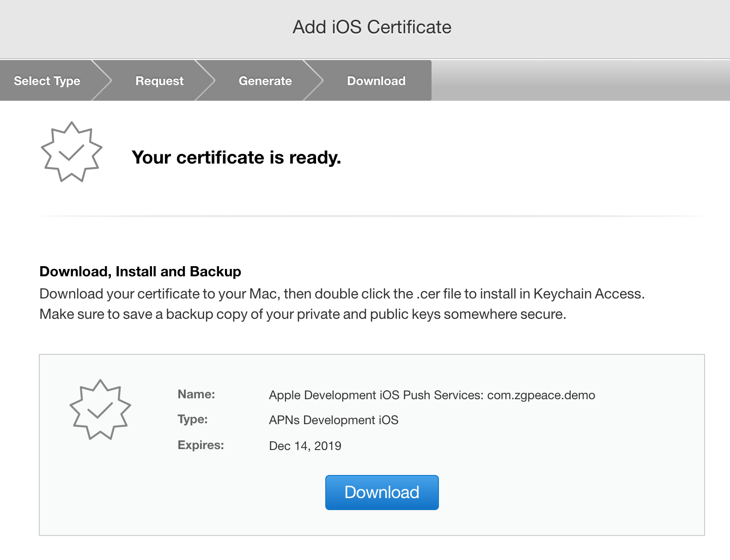Open the Generate step
The height and width of the screenshot is (560, 730).
pos(265,81)
